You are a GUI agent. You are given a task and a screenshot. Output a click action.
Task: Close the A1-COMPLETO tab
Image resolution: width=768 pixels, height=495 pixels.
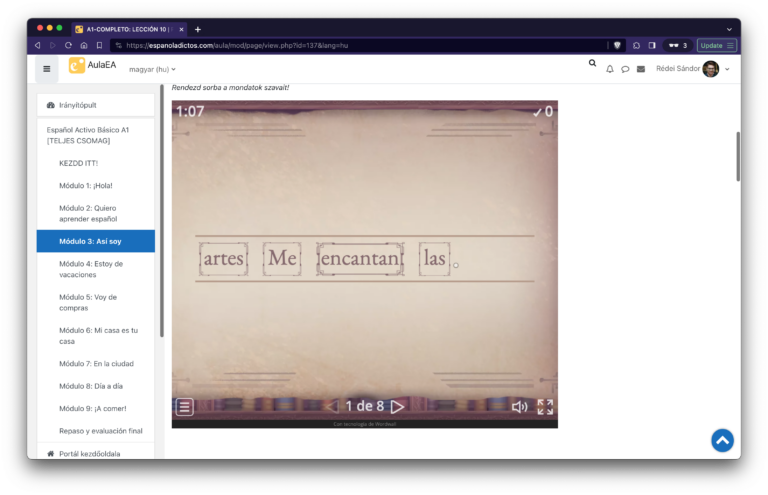tap(181, 29)
